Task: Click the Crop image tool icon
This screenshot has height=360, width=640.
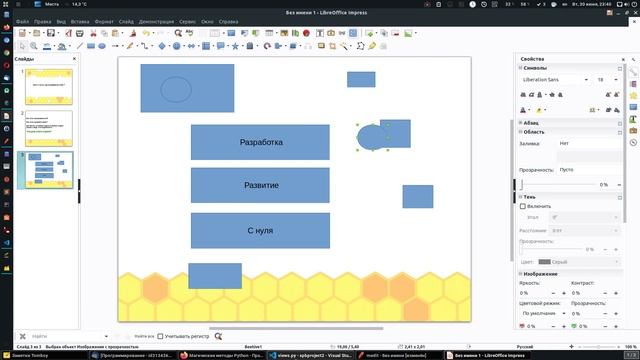Action: coord(333,46)
